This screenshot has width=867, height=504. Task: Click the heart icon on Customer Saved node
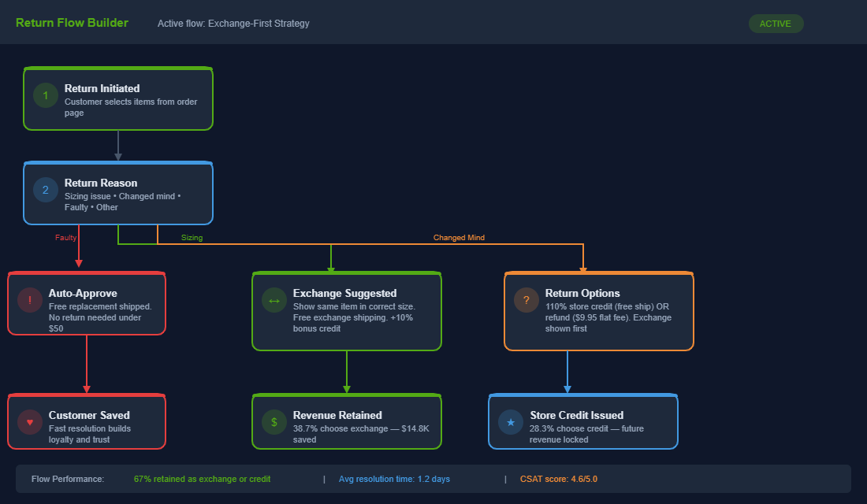29,422
